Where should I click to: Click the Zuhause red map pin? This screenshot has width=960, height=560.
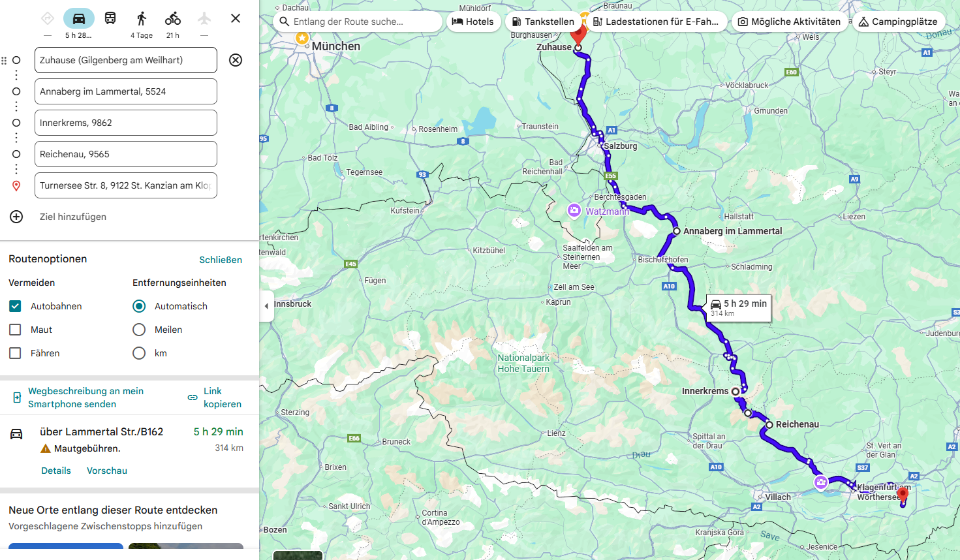(x=578, y=35)
